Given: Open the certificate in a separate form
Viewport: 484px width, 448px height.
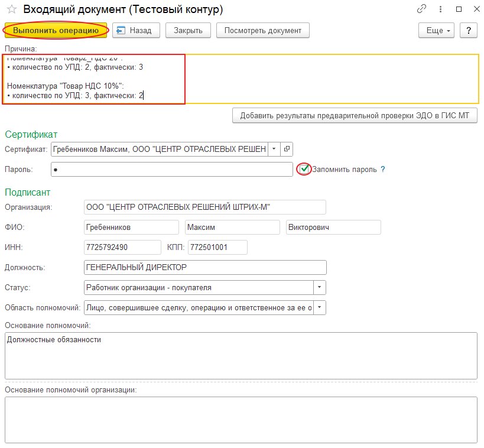Looking at the screenshot, I should (287, 149).
